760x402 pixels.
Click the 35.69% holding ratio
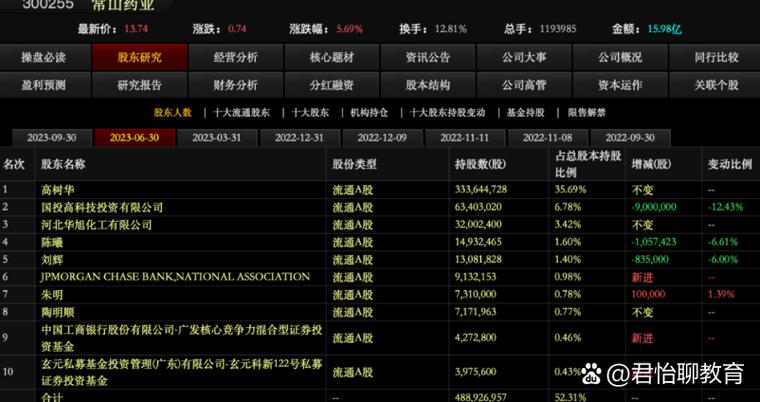[x=570, y=190]
